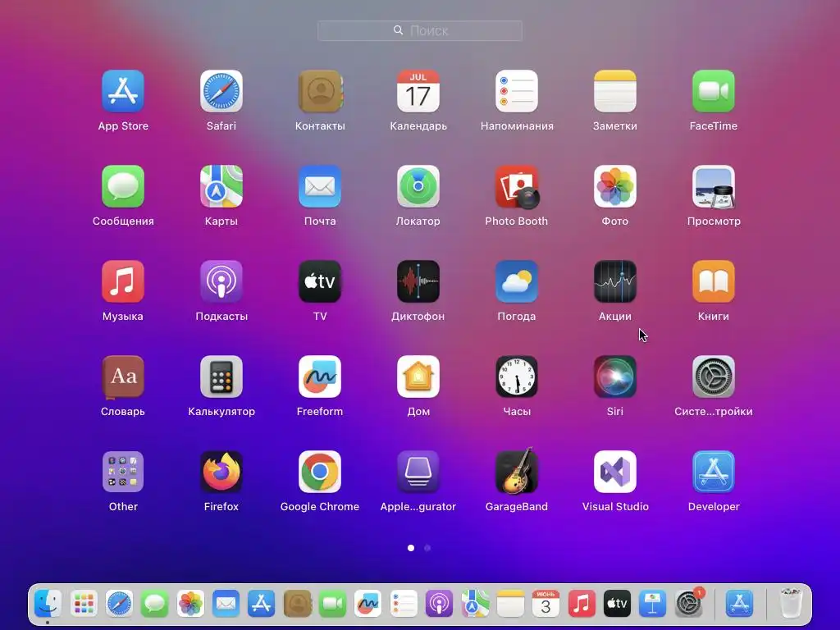
Task: Open the Сообщения app in Launchpad
Action: tap(123, 186)
